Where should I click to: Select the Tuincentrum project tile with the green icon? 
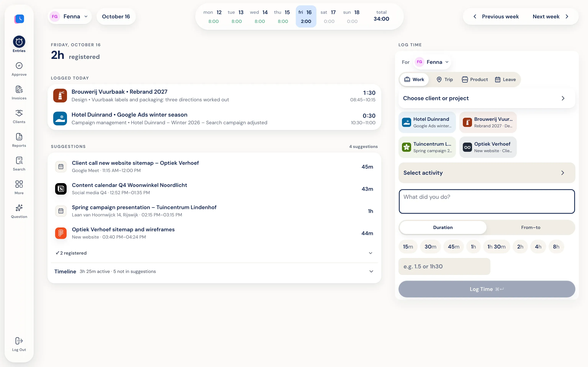click(x=427, y=147)
